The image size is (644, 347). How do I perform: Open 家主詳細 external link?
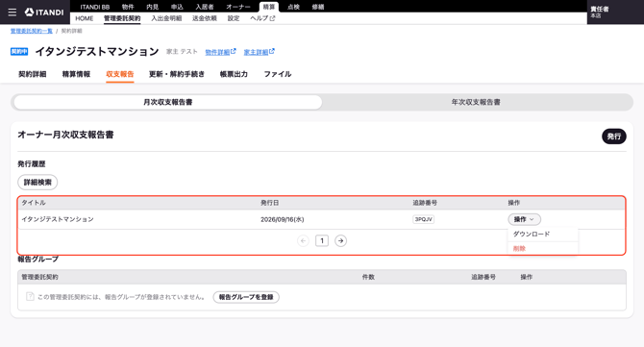coord(260,52)
